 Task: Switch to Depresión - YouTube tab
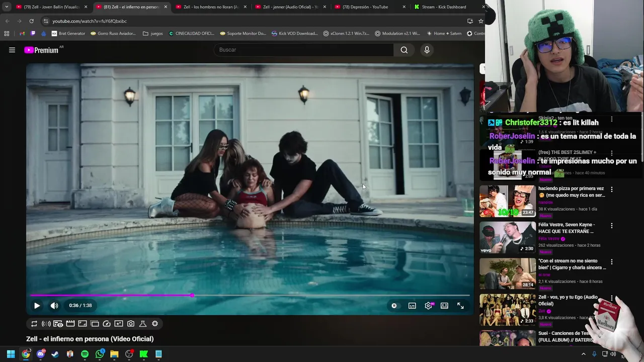pyautogui.click(x=370, y=7)
